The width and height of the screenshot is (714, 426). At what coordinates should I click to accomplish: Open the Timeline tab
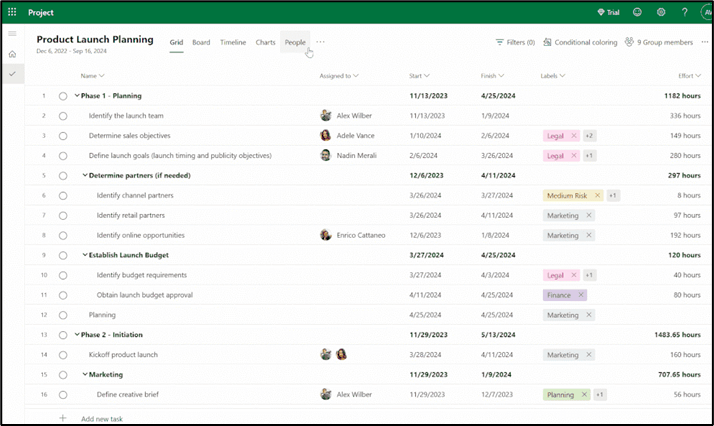pyautogui.click(x=233, y=43)
